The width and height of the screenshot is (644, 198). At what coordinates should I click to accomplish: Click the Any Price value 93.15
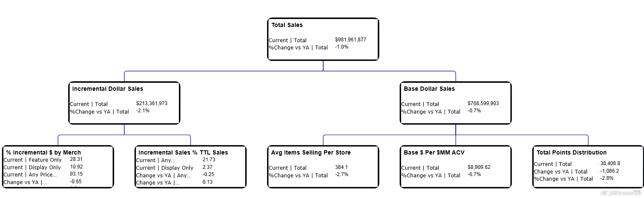76,174
